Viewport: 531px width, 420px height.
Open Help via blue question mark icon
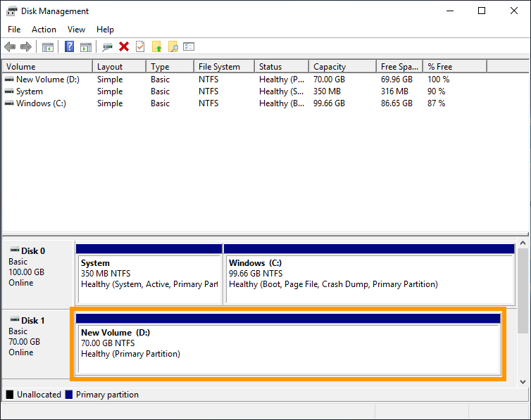click(x=70, y=47)
